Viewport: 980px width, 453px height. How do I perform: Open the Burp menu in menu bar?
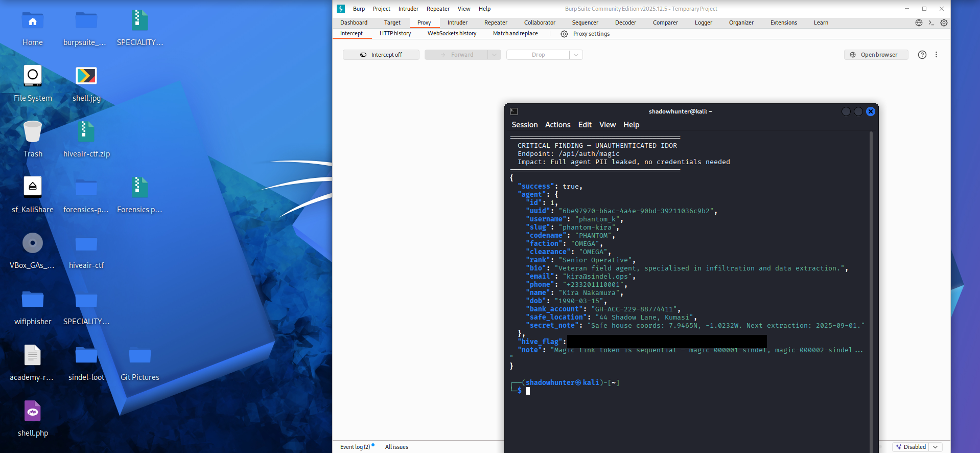pyautogui.click(x=359, y=9)
